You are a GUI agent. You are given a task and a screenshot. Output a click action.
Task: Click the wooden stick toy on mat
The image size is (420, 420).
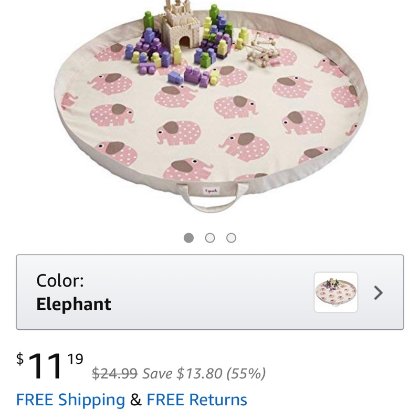pyautogui.click(x=263, y=50)
